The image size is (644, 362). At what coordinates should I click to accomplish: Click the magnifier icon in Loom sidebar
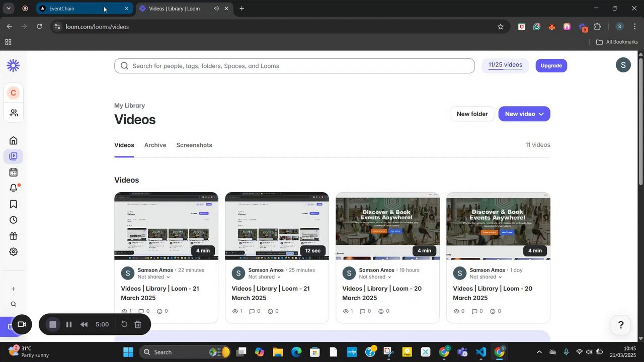tap(14, 304)
